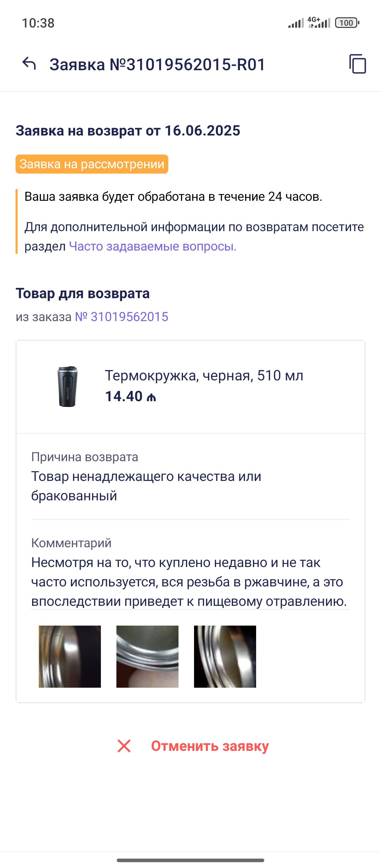Open the second thread photo thumbnail
Viewport: 381px width, 868px height.
click(x=147, y=657)
